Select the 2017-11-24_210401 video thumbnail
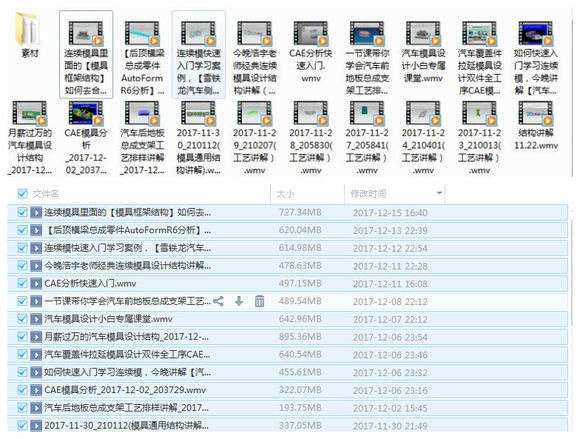This screenshot has width=580, height=439. (x=423, y=113)
